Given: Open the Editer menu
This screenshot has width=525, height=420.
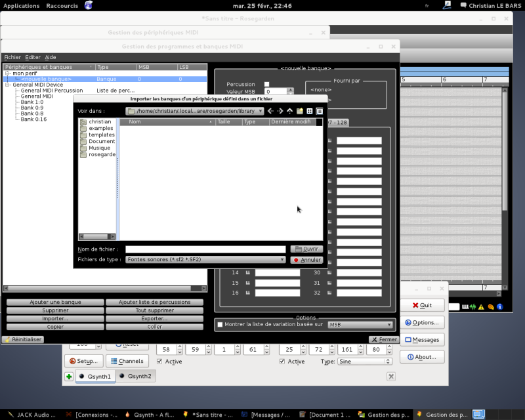Looking at the screenshot, I should click(x=33, y=57).
